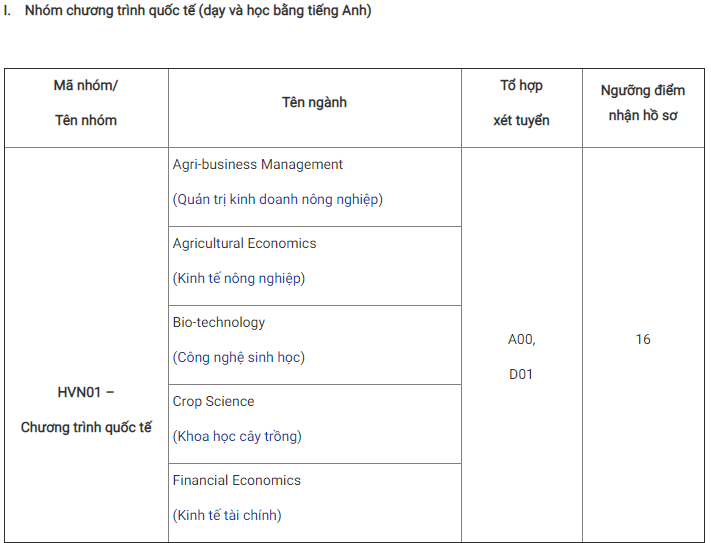Click the Bio-technology program name
Screen dimensions: 711x543
click(219, 322)
